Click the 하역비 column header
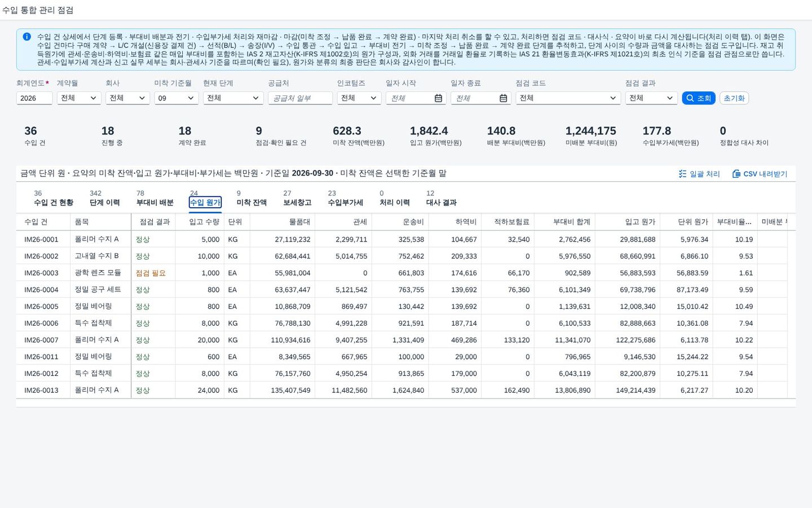The width and height of the screenshot is (812, 508). point(455,222)
